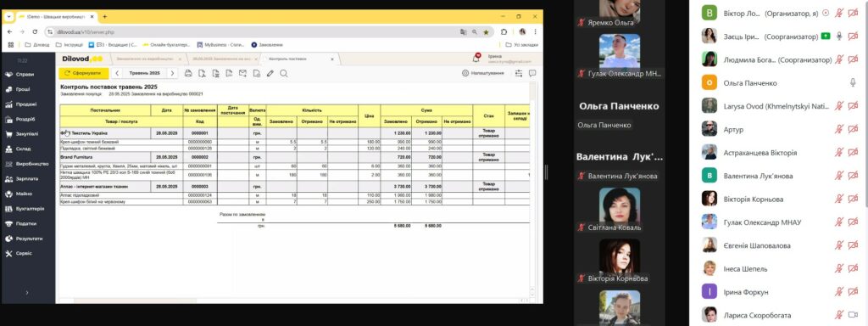Open the Результати sidebar section
Viewport: 868px width, 326px height.
point(23,239)
